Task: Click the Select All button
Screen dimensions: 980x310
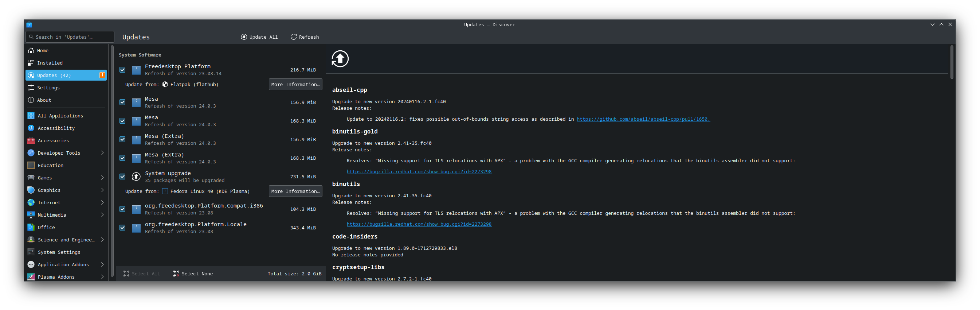Action: 142,274
